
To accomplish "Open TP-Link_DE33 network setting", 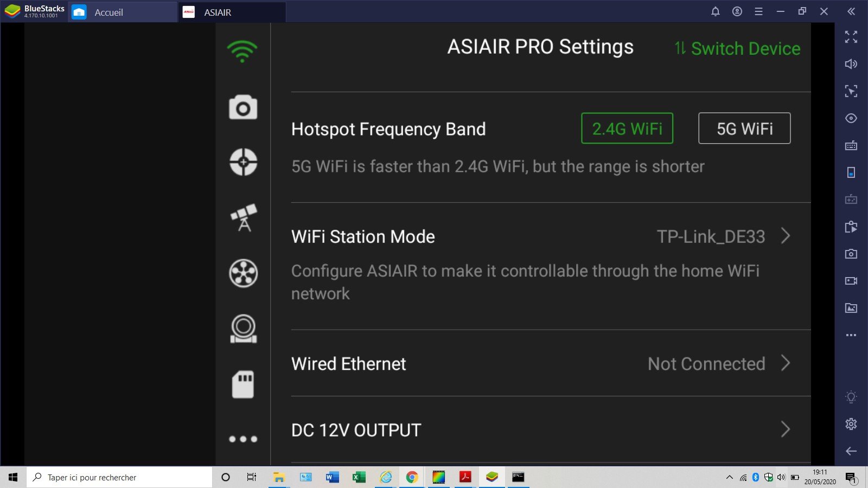I will pos(711,236).
